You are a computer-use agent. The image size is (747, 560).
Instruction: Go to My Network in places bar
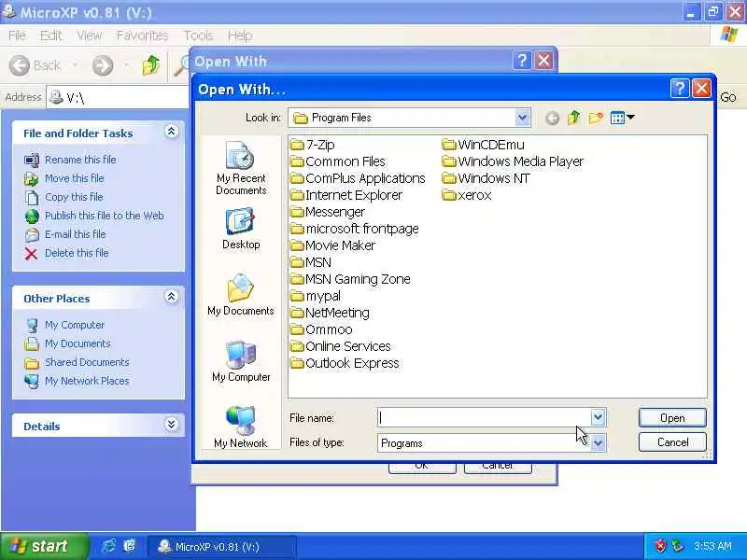tap(241, 427)
